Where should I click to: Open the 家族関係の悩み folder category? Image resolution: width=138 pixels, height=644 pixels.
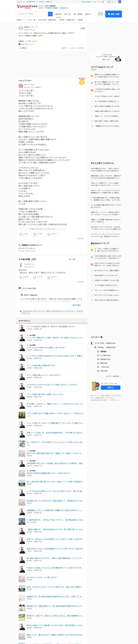click(x=104, y=359)
